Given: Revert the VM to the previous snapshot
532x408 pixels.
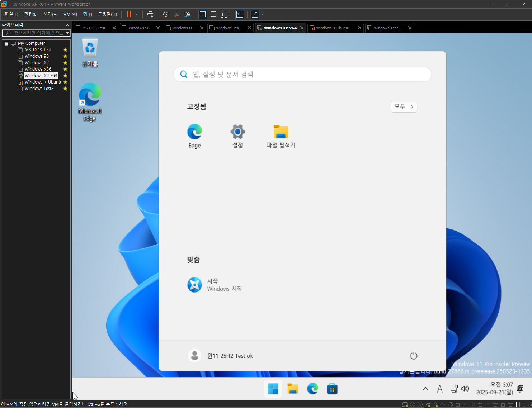Looking at the screenshot, I should click(x=176, y=14).
